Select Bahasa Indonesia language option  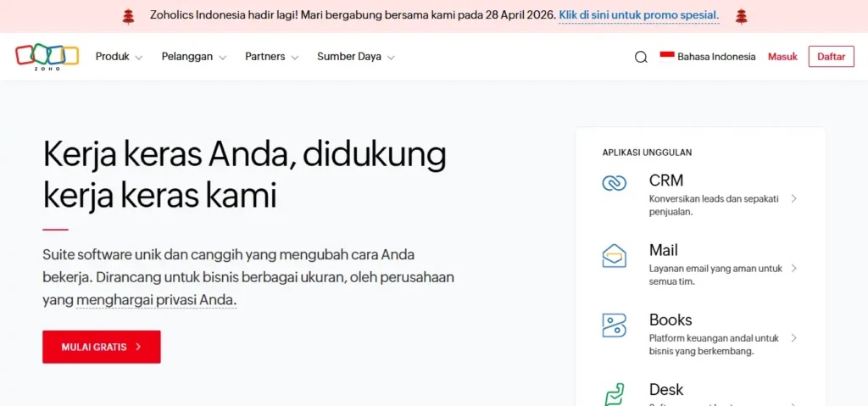pyautogui.click(x=716, y=57)
